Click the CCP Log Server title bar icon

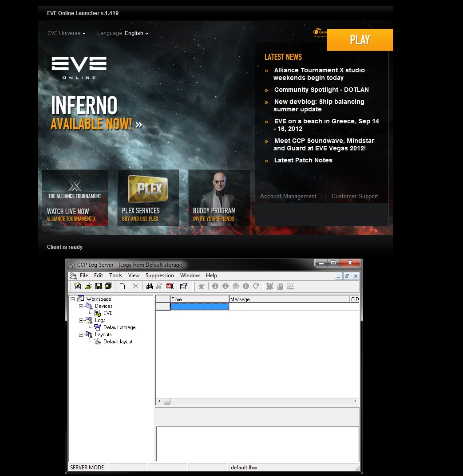coord(72,265)
